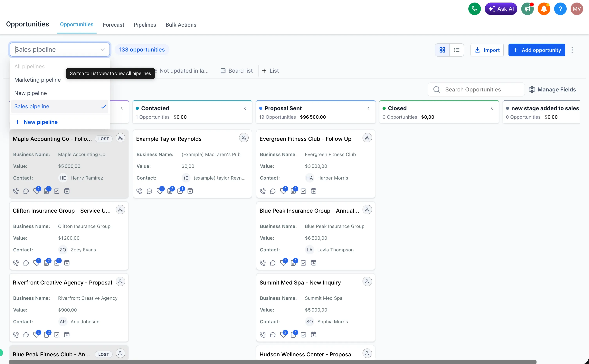
Task: Open Summit Med Spa - New Inquiry title
Action: click(x=300, y=282)
